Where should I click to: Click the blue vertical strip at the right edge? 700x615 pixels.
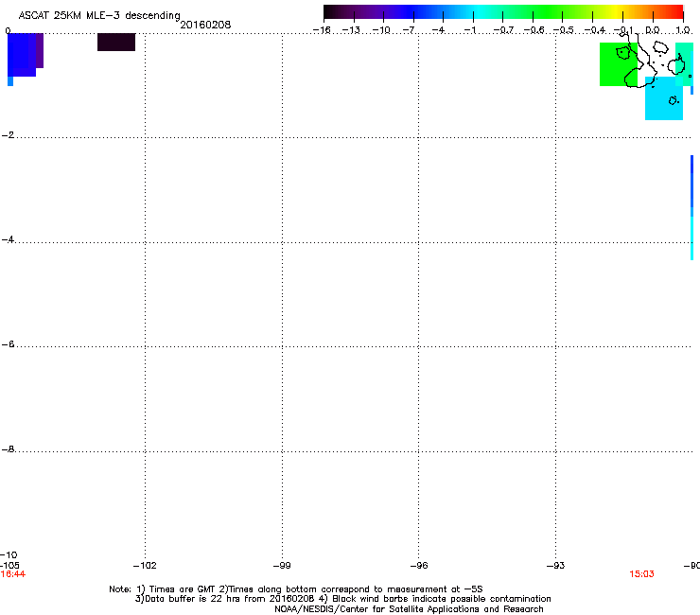(692, 185)
